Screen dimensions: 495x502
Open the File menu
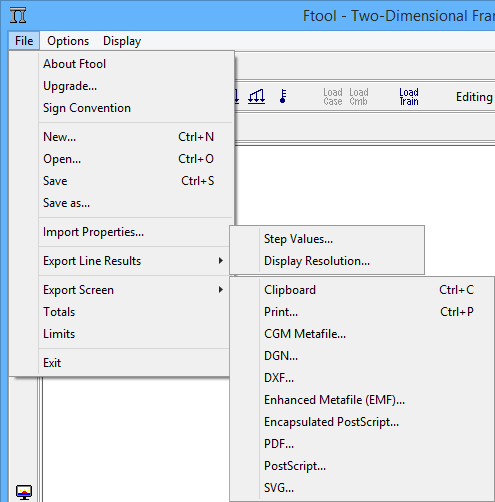[x=24, y=41]
